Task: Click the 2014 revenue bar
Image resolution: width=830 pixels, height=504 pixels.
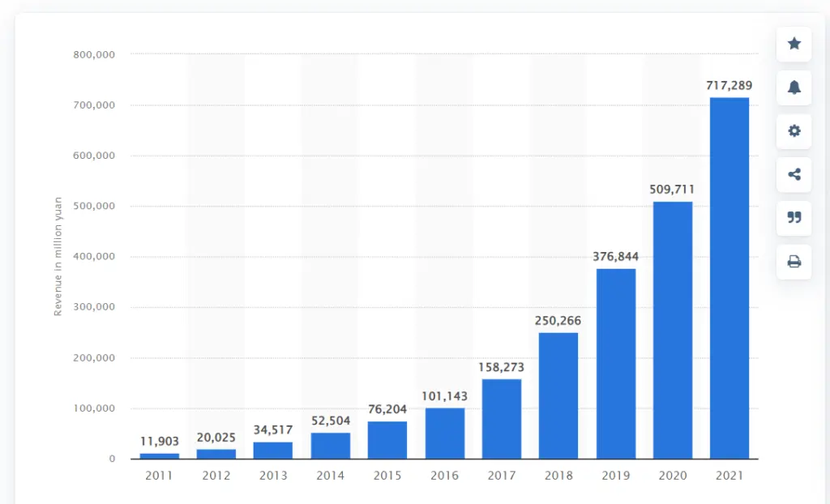Action: (x=330, y=446)
